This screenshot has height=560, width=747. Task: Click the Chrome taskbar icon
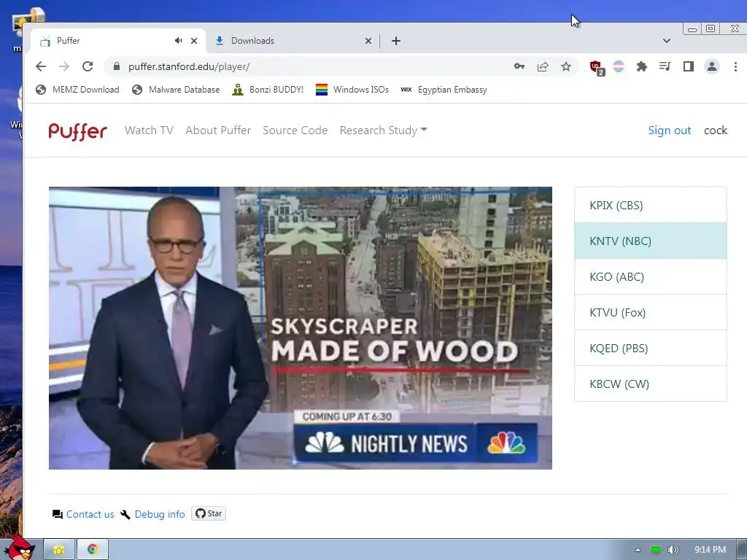coord(93,550)
